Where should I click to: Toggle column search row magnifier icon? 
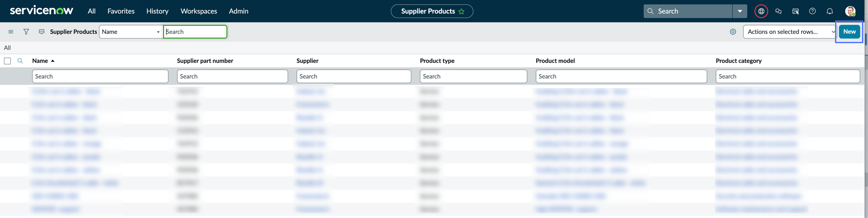(x=20, y=61)
